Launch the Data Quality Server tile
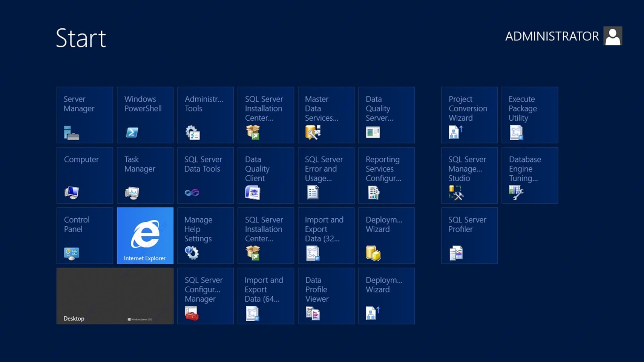Viewport: 644px width, 362px height. [x=386, y=115]
